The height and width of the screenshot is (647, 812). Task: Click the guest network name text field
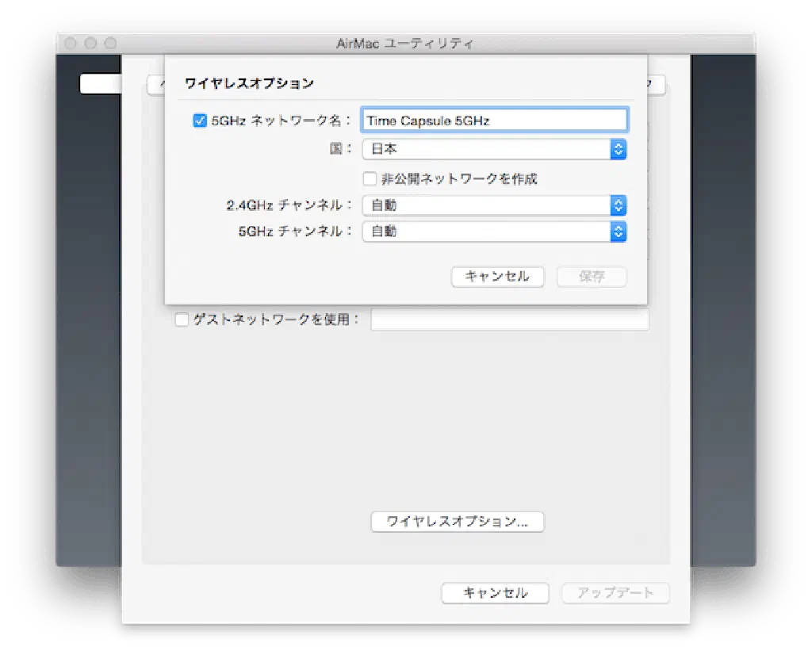click(509, 320)
